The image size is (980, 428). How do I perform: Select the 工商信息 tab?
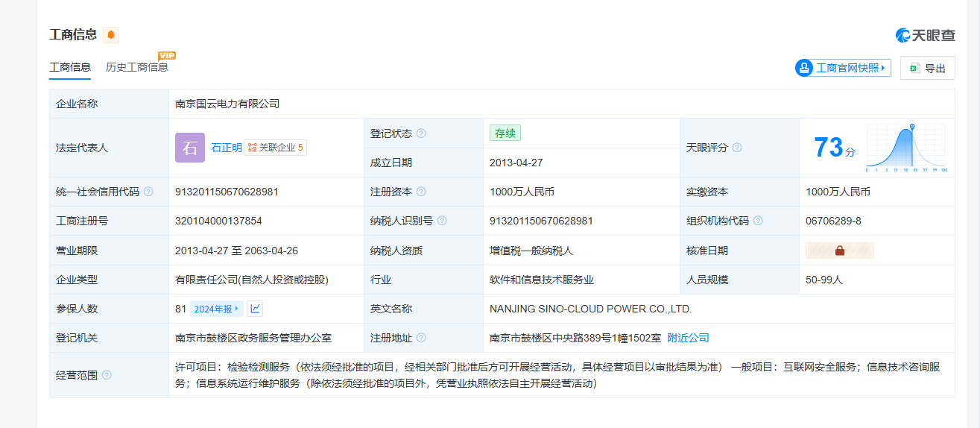[x=70, y=67]
